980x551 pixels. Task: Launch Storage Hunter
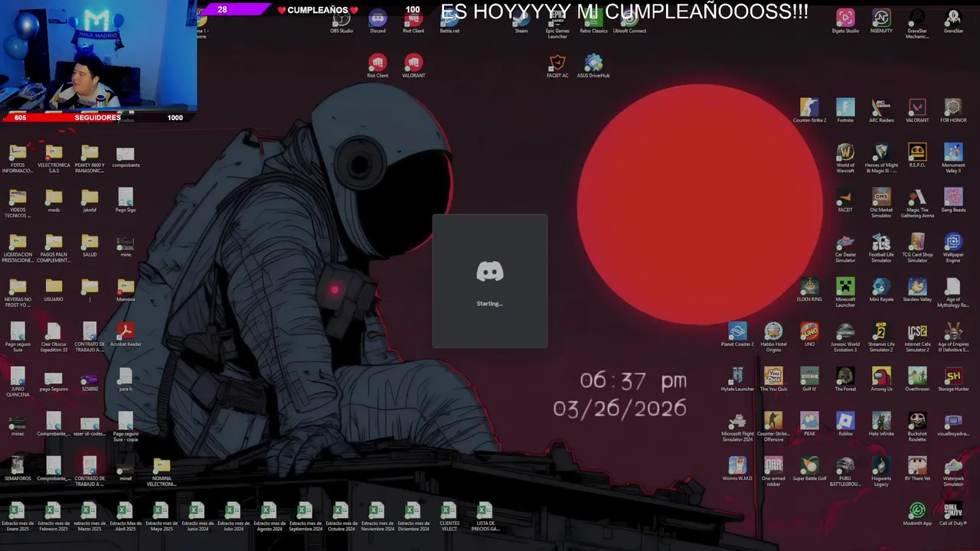click(953, 379)
